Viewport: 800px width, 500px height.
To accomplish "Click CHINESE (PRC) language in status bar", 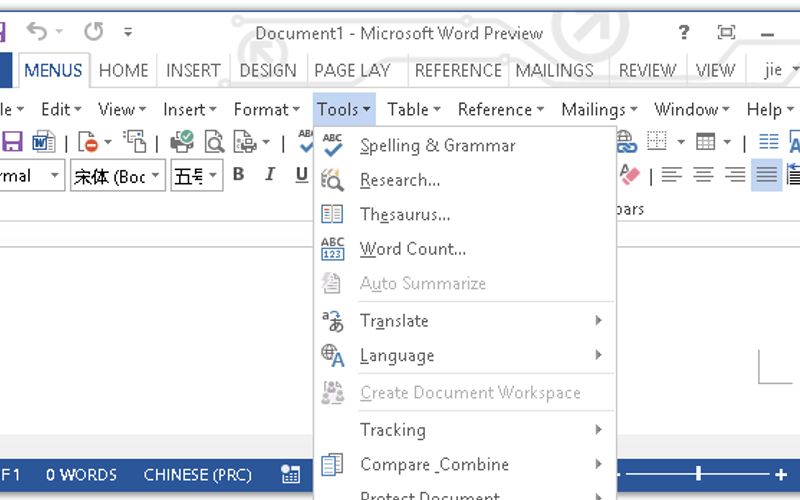I will click(197, 474).
